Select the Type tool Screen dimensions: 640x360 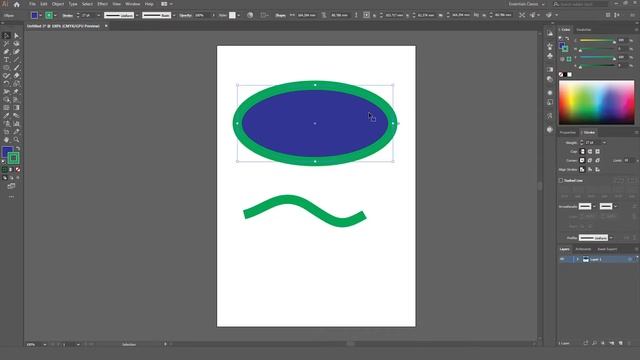click(6, 60)
